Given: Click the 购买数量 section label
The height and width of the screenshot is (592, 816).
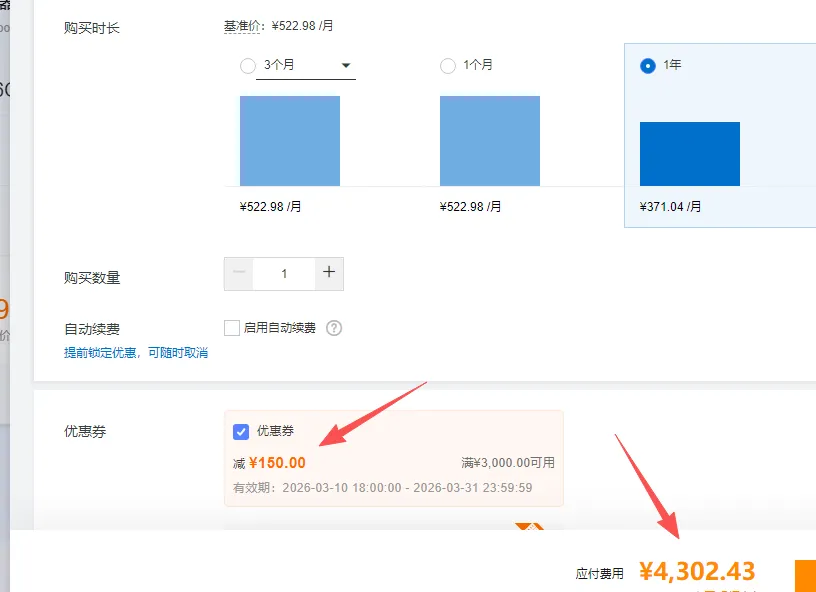Looking at the screenshot, I should [92, 278].
